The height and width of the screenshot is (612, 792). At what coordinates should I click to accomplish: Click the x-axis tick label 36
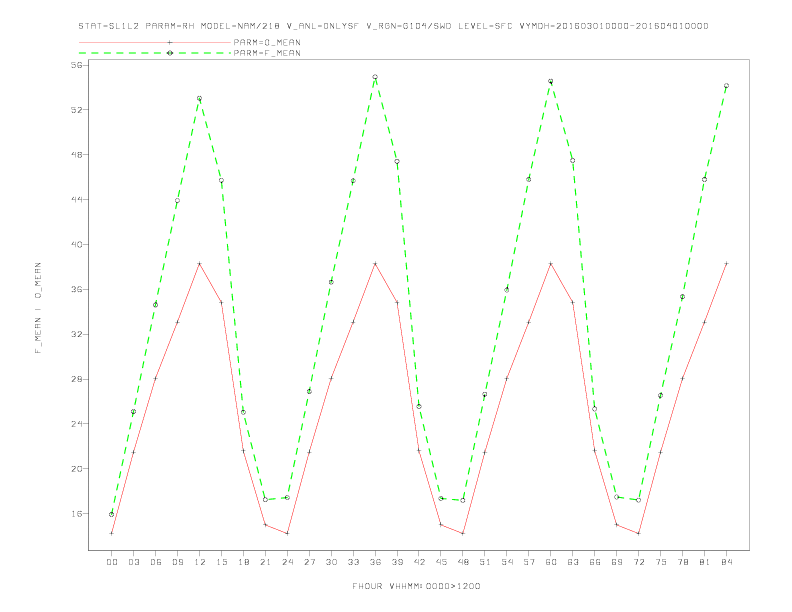375,562
